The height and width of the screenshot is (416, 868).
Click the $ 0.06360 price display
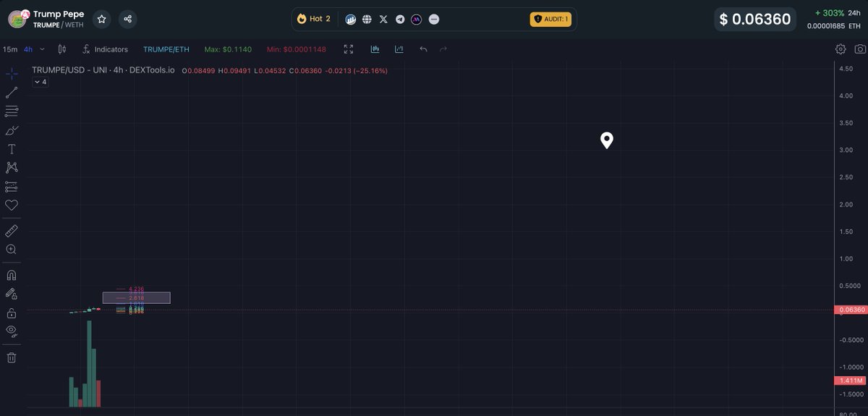click(x=755, y=20)
